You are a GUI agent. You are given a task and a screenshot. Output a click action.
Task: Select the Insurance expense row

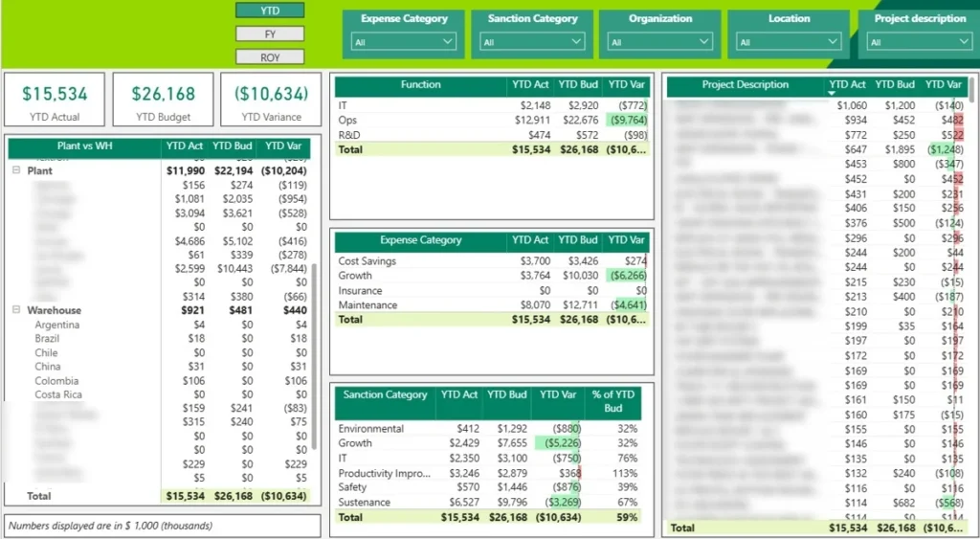click(492, 290)
